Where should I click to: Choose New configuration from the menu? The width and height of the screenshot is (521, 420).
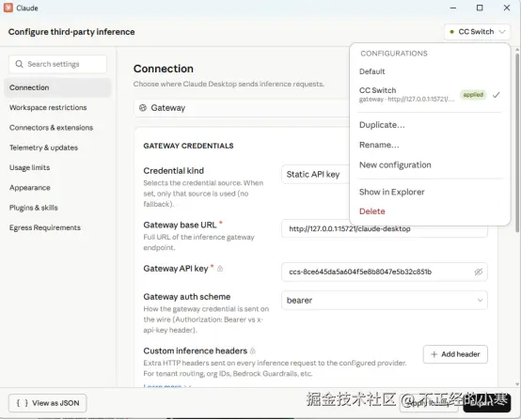(395, 165)
